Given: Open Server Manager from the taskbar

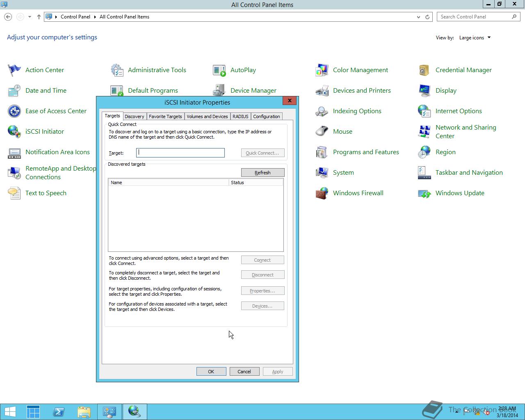Looking at the screenshot, I should 33,412.
